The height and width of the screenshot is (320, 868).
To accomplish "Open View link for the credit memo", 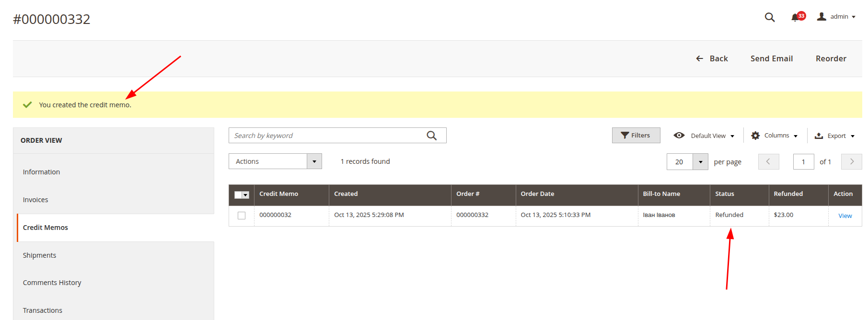I will tap(845, 216).
